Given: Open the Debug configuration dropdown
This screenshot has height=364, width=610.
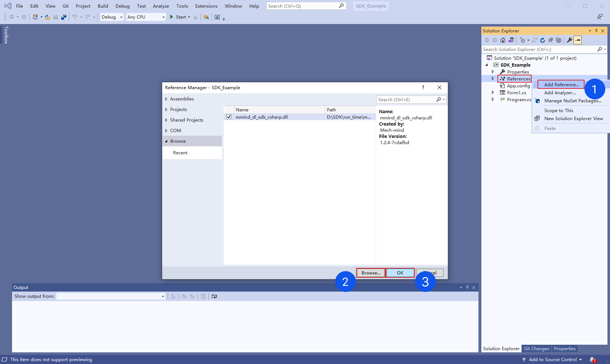Looking at the screenshot, I should click(x=112, y=17).
